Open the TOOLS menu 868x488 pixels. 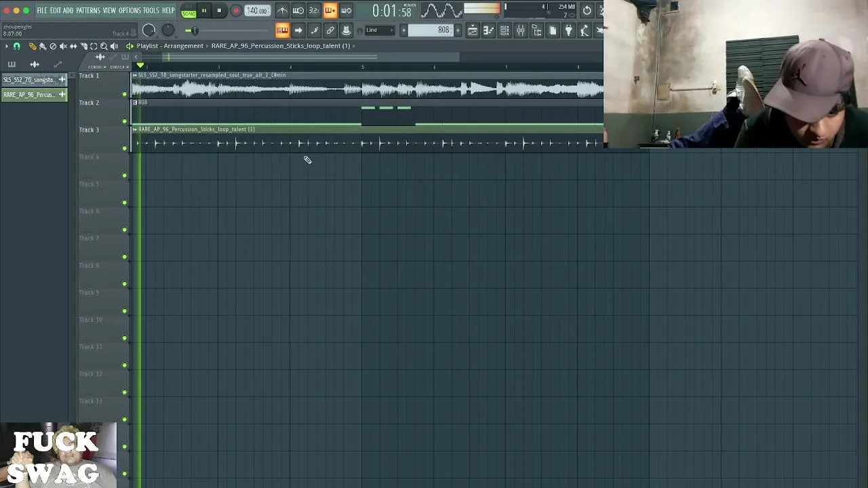(151, 11)
